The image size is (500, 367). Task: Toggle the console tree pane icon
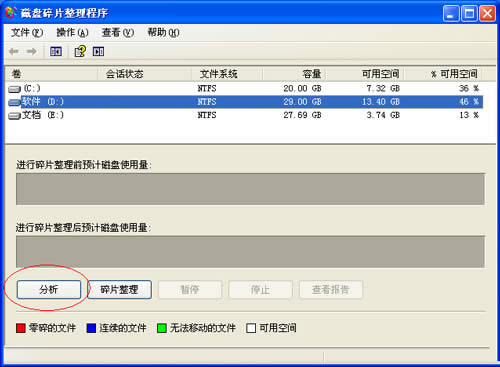click(56, 51)
